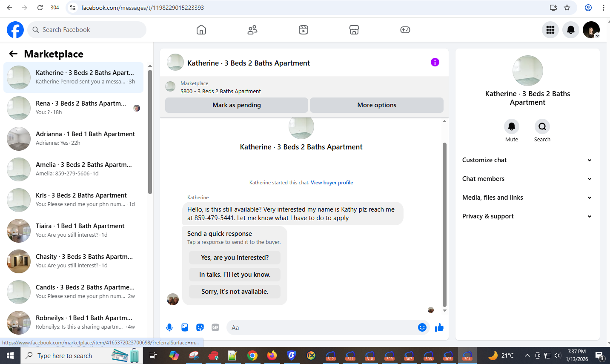The width and height of the screenshot is (610, 364).
Task: Open the Candis 3 Beds 2 Baths conversation
Action: [74, 292]
